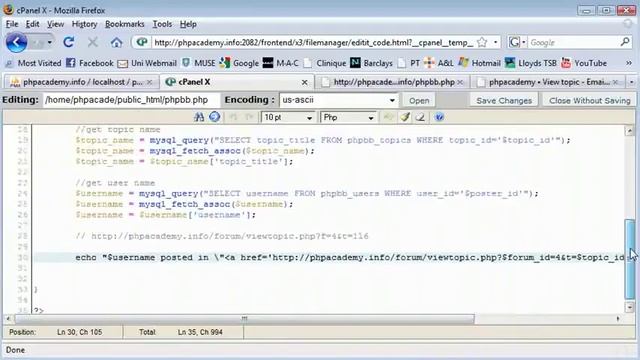The width and height of the screenshot is (640, 360).
Task: Click in the Google search field
Action: coord(574,42)
